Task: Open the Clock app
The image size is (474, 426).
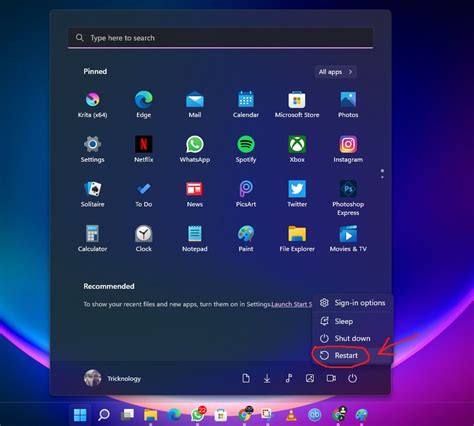Action: coord(143,239)
